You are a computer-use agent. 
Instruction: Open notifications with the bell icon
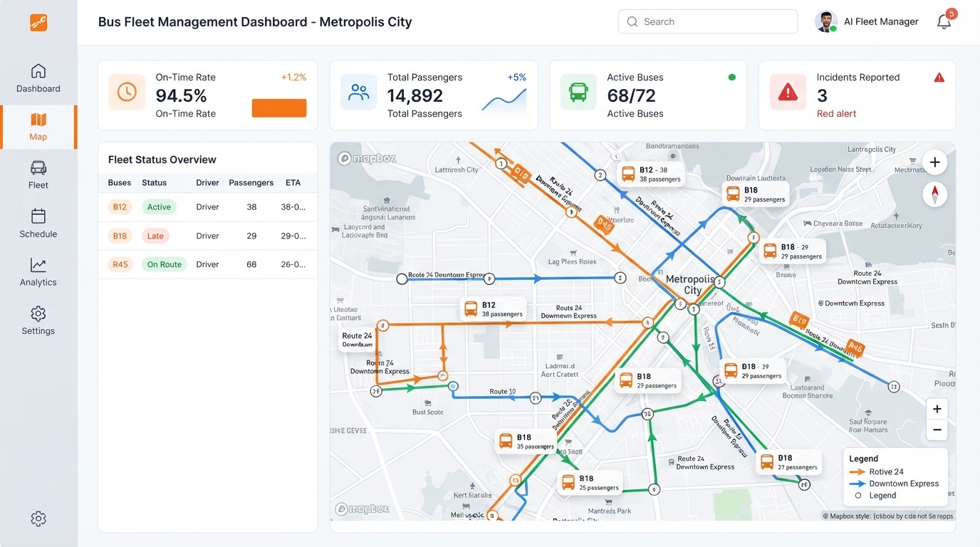click(944, 21)
